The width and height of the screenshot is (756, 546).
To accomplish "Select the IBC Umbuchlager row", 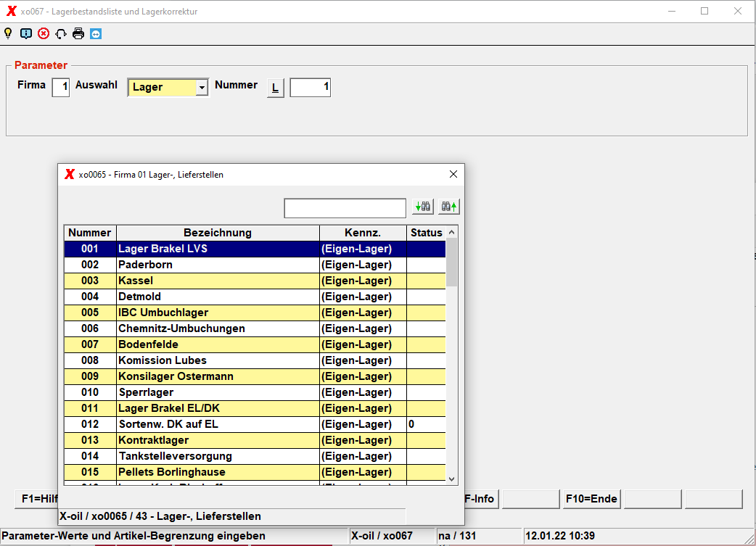I will tap(255, 313).
